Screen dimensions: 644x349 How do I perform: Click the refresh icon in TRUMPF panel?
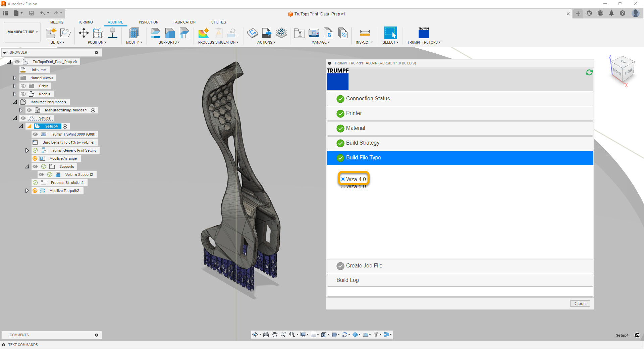[x=589, y=72]
